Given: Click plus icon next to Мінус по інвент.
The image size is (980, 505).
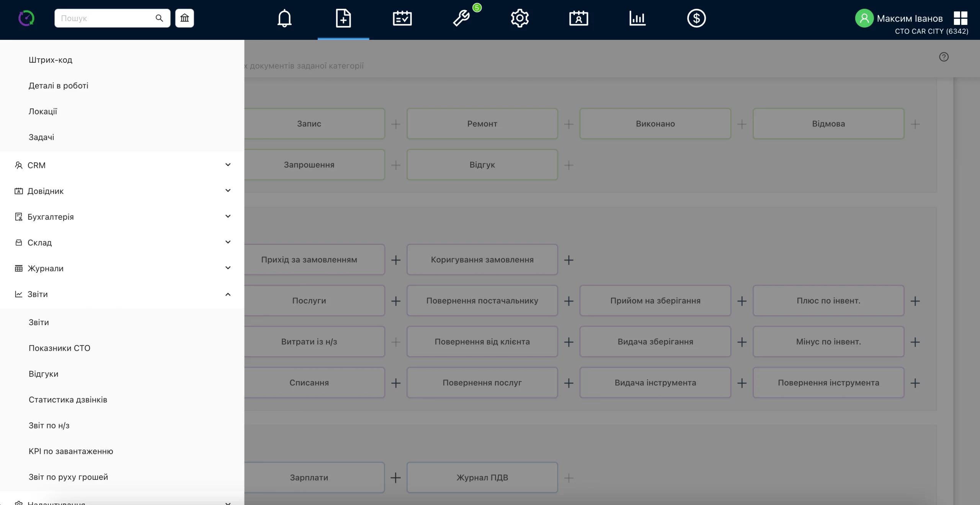Looking at the screenshot, I should click(915, 342).
